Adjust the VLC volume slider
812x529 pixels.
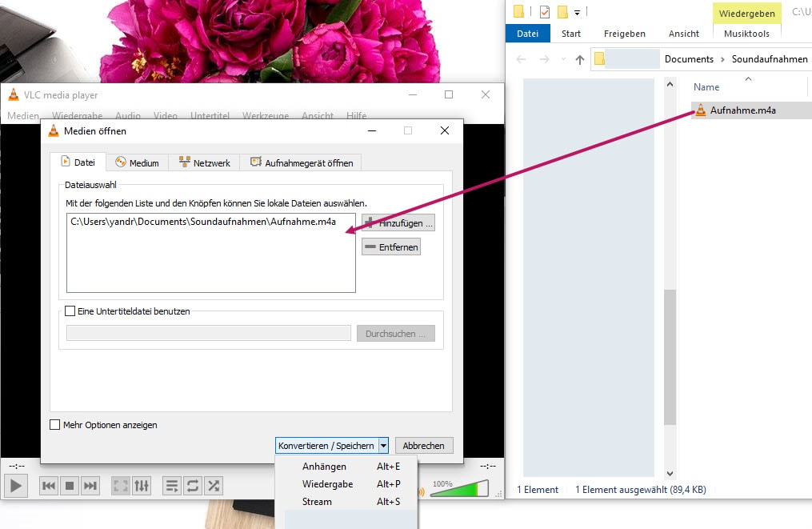click(458, 488)
